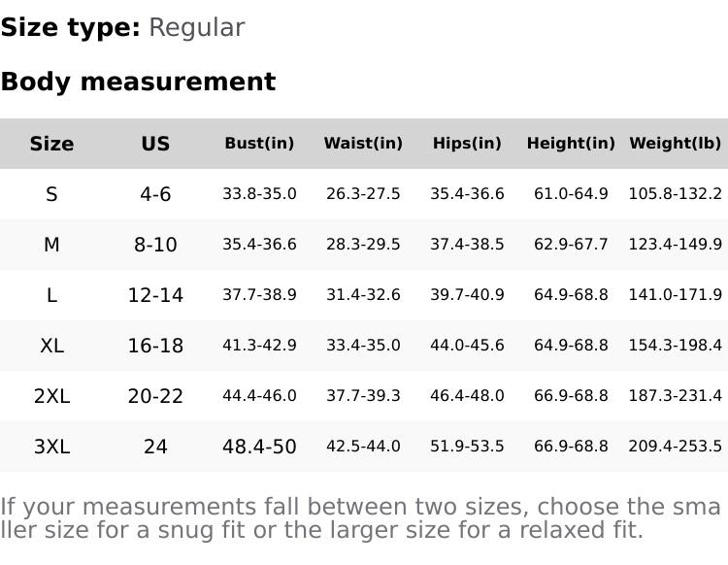Select the S size row label
Screen dimensions: 728x565
pos(51,194)
